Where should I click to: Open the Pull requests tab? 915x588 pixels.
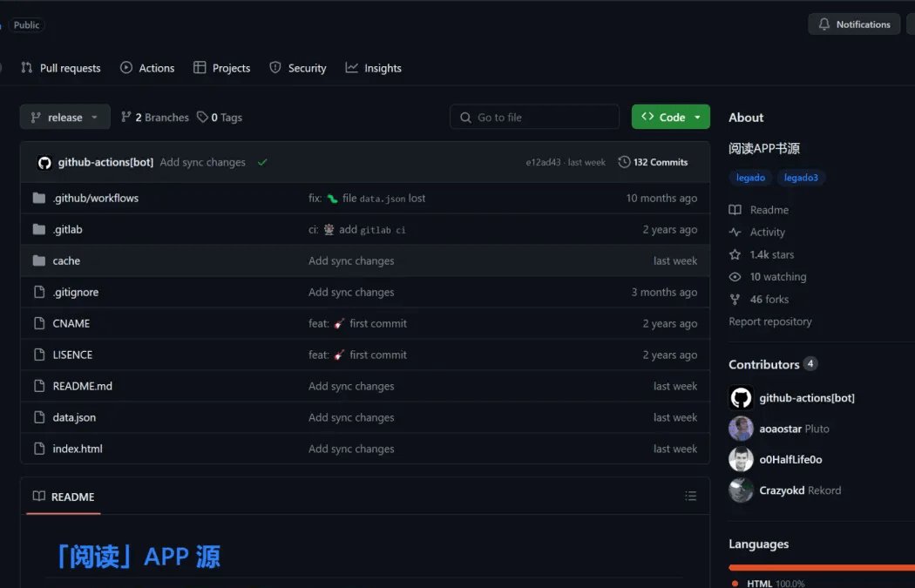61,68
